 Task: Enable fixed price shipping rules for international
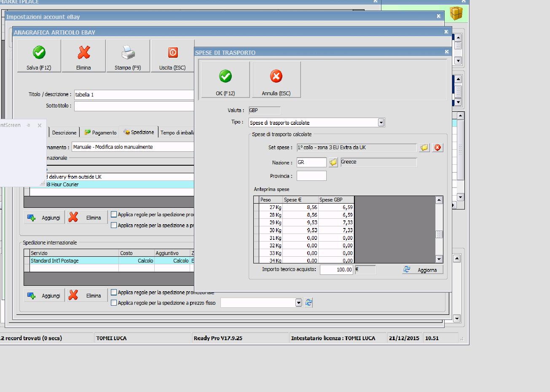114,303
